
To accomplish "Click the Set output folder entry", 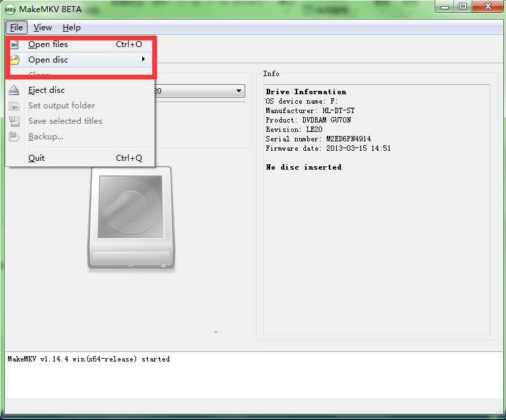I will pyautogui.click(x=81, y=106).
